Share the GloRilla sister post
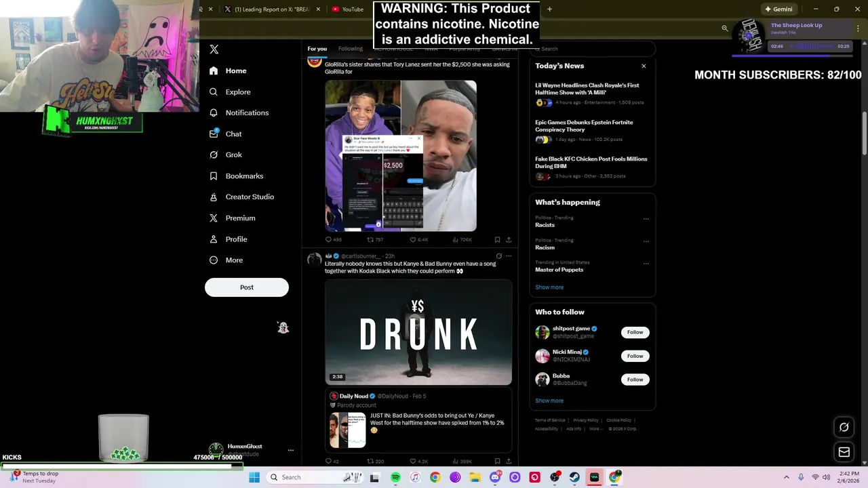868x488 pixels. tap(509, 239)
